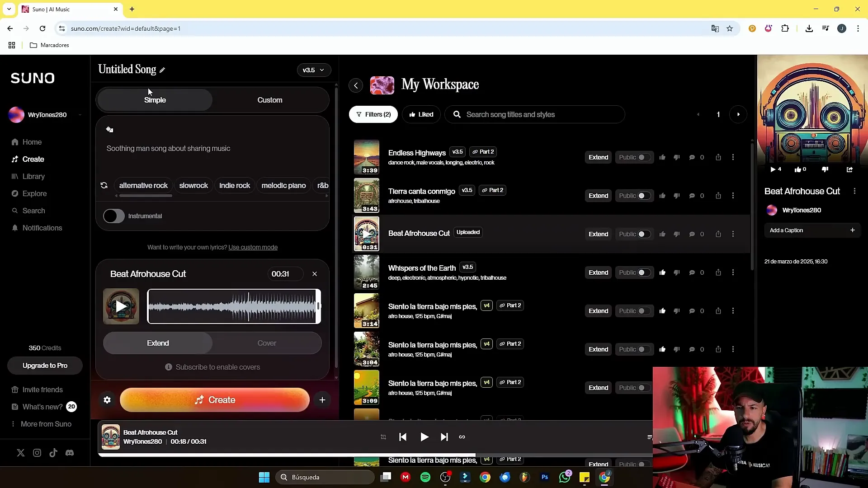This screenshot has width=868, height=488.
Task: Open the Filters (2) dropdown
Action: (373, 114)
